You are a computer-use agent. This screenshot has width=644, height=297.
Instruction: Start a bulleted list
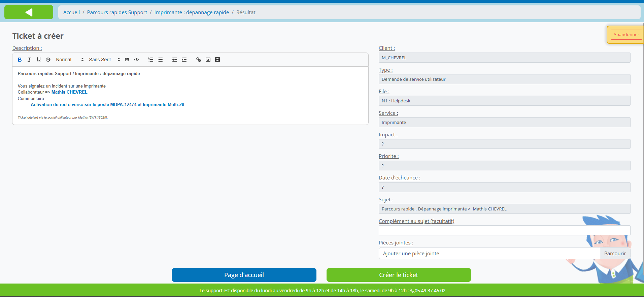click(160, 60)
